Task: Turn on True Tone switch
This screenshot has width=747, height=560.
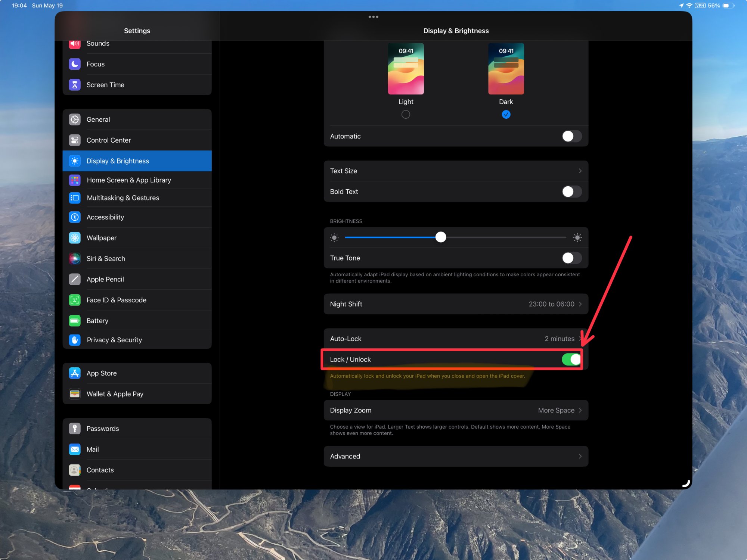Action: pos(571,258)
